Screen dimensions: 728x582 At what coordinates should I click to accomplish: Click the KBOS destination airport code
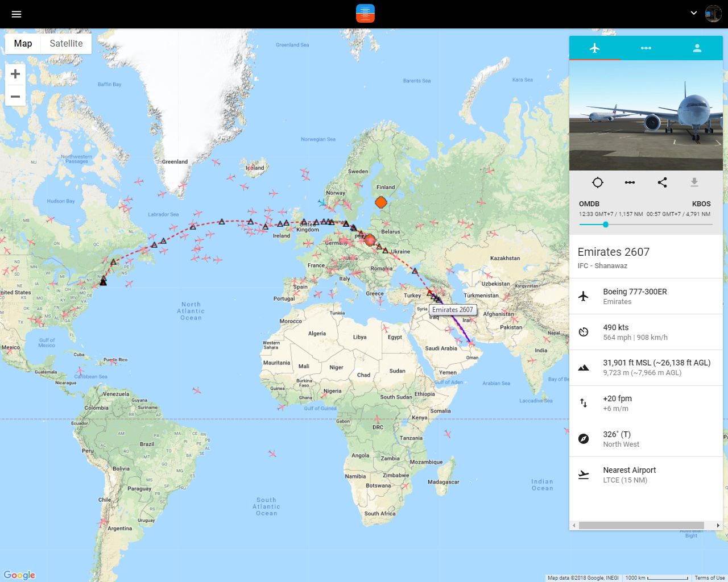(701, 204)
